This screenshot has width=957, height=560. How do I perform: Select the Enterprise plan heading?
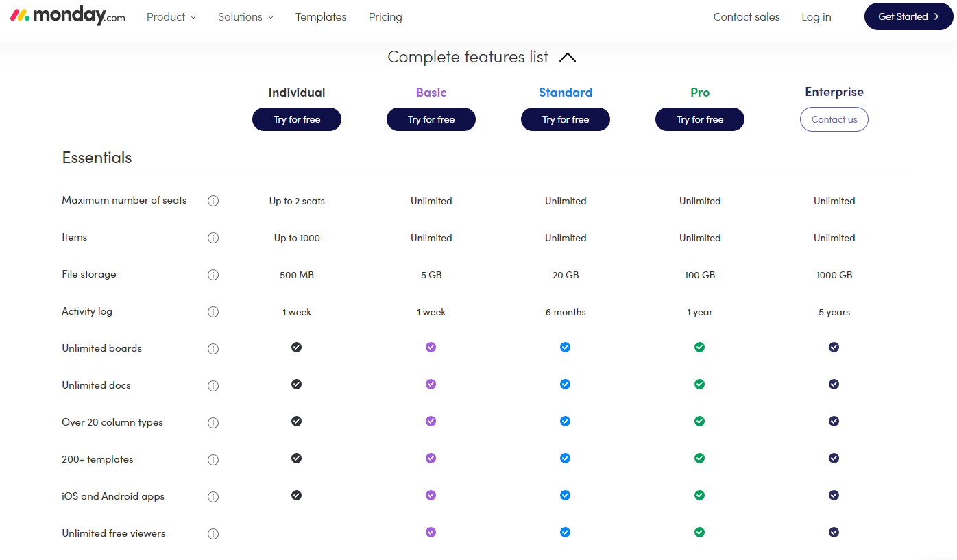[834, 92]
